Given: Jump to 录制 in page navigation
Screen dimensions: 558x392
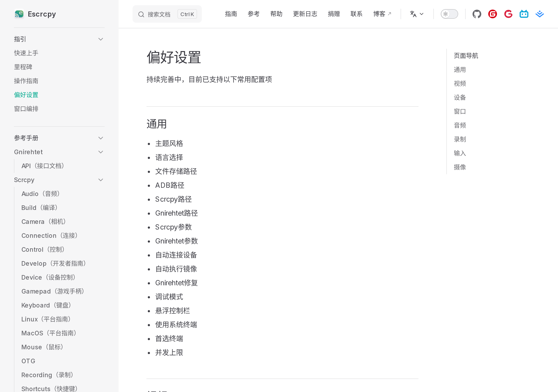Looking at the screenshot, I should (x=459, y=139).
